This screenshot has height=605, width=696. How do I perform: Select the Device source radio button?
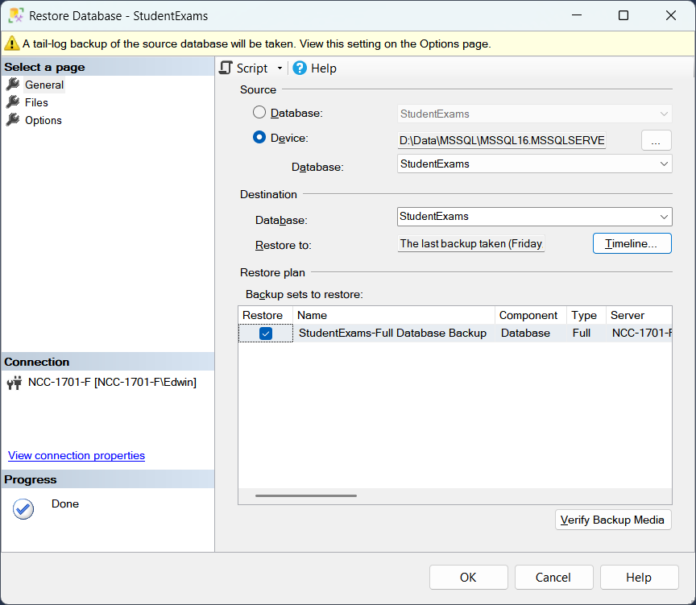(x=259, y=138)
